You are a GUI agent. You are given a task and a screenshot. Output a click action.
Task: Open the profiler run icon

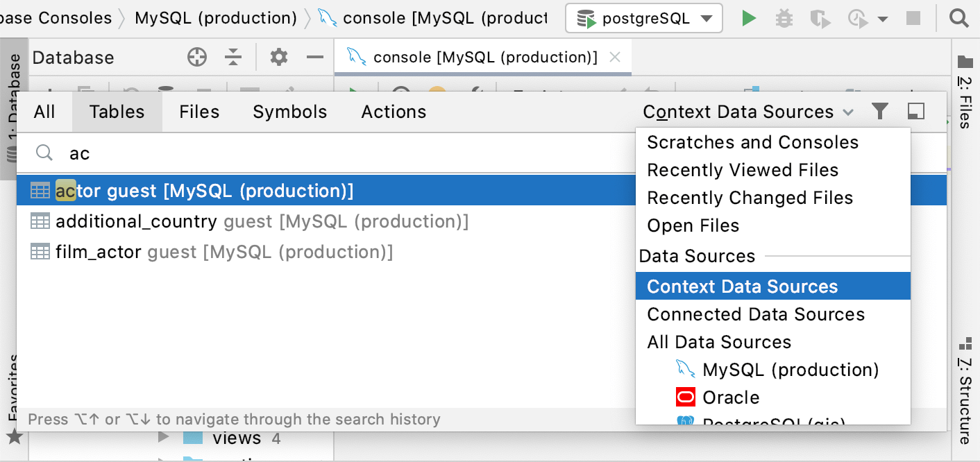coord(858,19)
